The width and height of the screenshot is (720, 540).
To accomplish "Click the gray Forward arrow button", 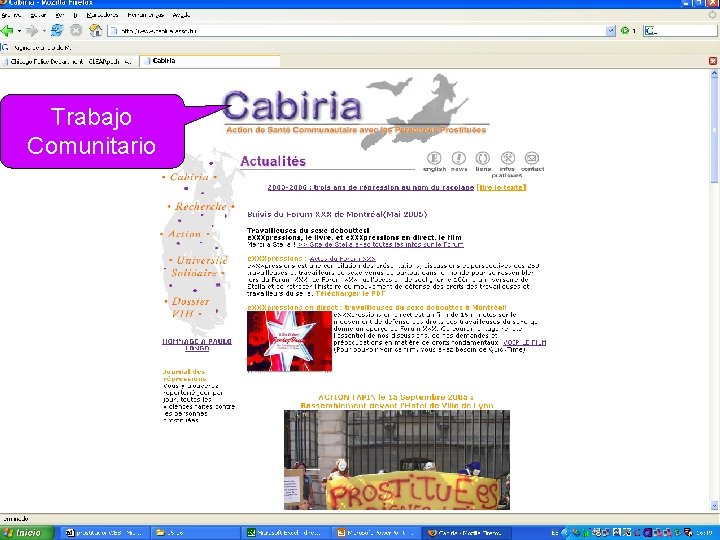I will click(32, 31).
